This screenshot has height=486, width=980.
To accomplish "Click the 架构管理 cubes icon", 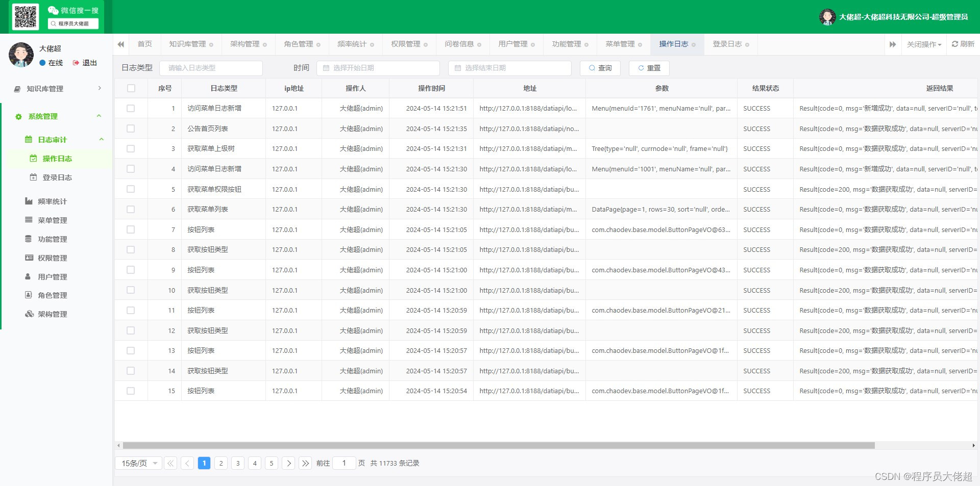I will [x=29, y=314].
